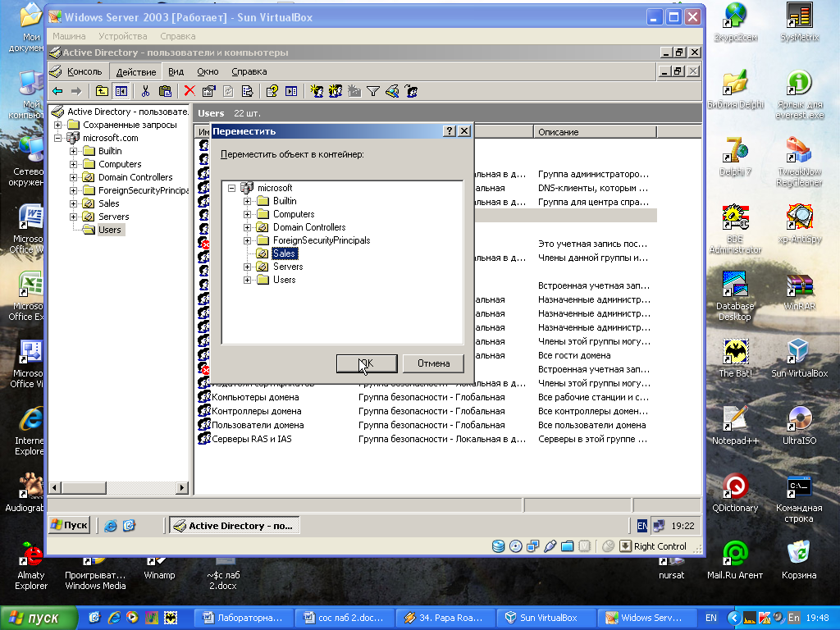The height and width of the screenshot is (630, 840).
Task: Click VirtualBox USB status icon
Action: pyautogui.click(x=550, y=546)
